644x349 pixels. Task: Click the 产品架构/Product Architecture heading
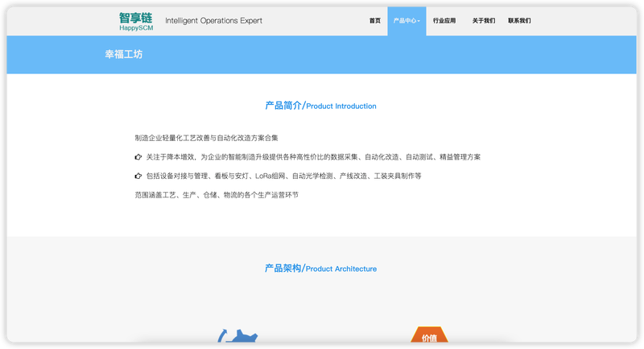click(x=320, y=268)
